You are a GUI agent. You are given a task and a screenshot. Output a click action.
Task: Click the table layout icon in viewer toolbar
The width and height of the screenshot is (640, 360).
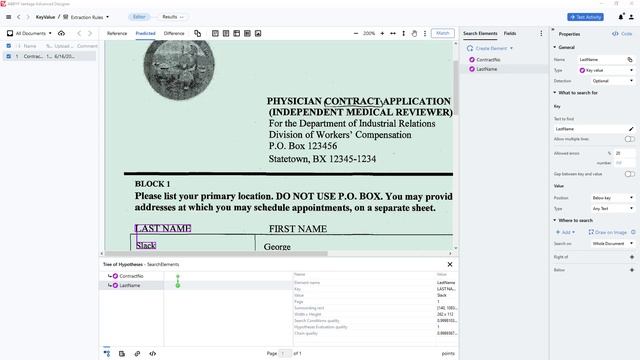(236, 33)
